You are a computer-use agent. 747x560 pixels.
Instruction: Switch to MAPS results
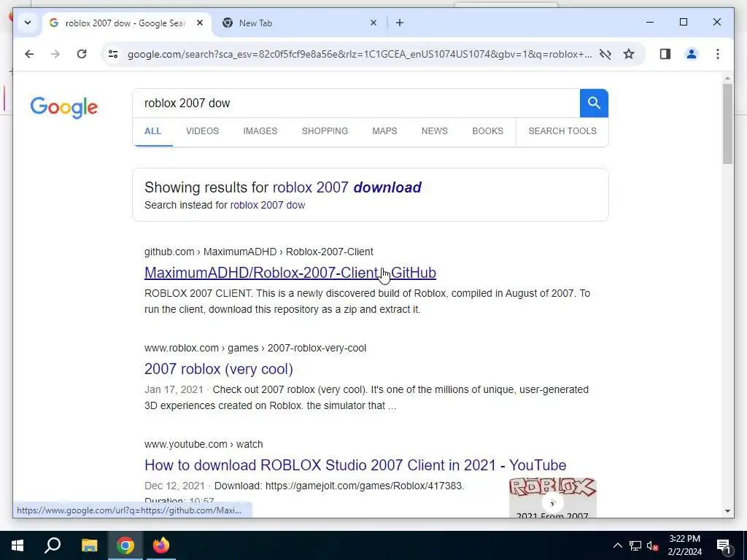tap(384, 131)
